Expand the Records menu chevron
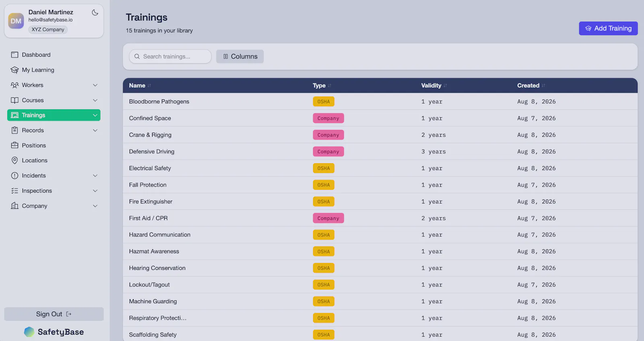Viewport: 644px width, 341px height. (95, 130)
